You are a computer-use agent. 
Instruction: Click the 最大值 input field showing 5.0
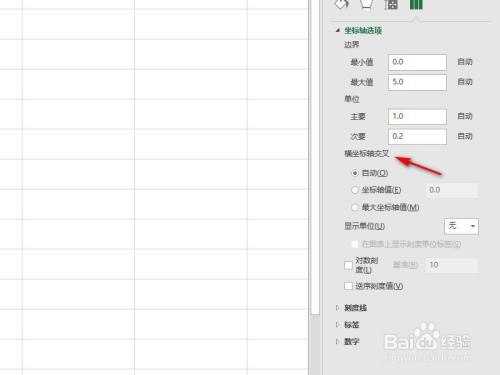coord(417,82)
